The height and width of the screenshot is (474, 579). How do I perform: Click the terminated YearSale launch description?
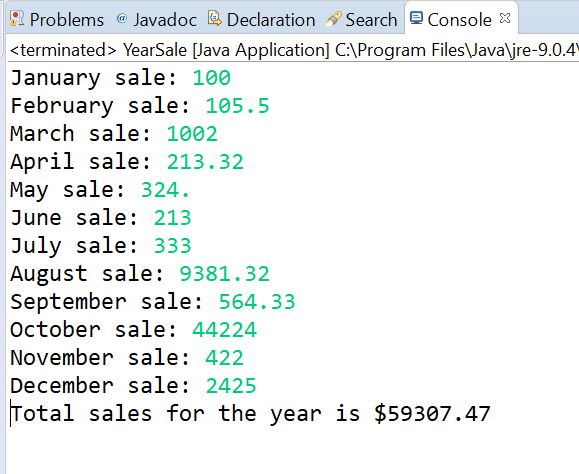(x=294, y=50)
